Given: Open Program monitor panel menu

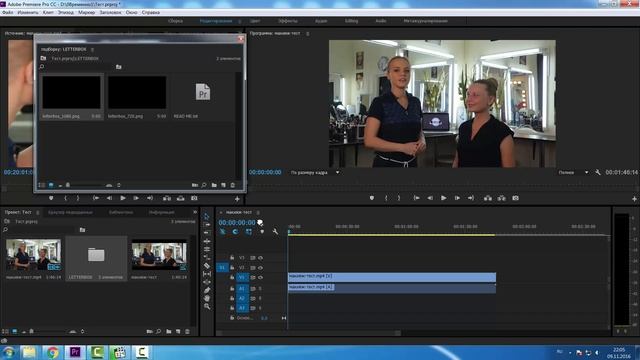Looking at the screenshot, I should [308, 33].
